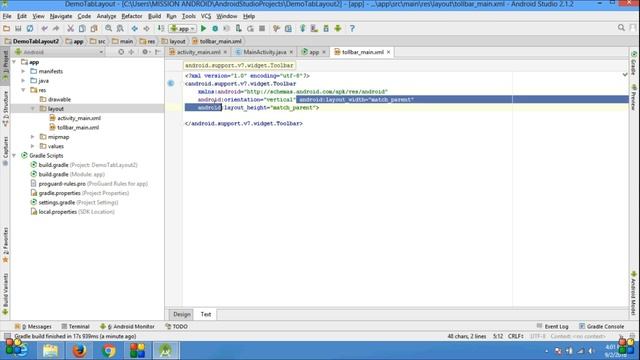
Task: Open the Refactor menu
Action: coord(132,16)
